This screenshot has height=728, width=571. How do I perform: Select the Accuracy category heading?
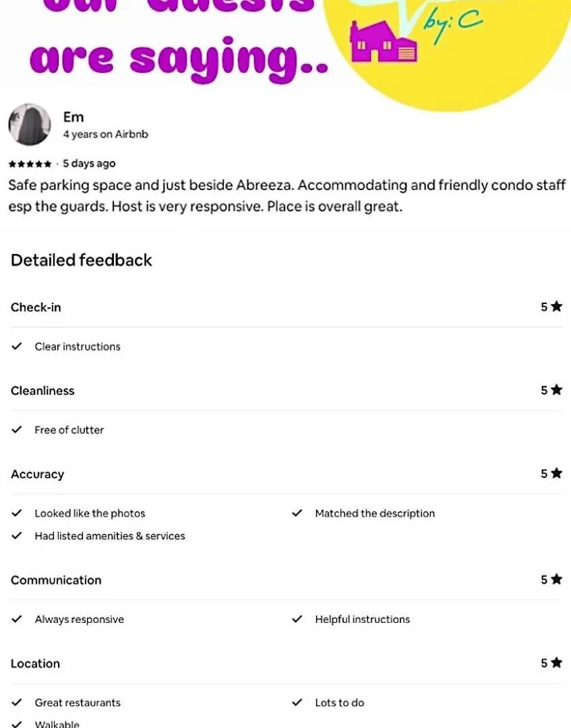click(x=38, y=475)
